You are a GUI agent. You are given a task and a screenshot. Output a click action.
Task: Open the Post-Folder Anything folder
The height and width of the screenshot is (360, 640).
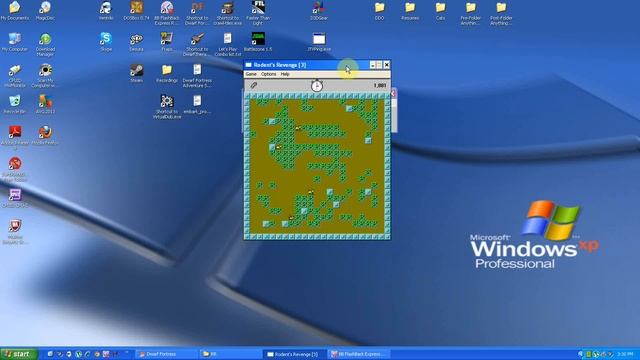[x=501, y=13]
